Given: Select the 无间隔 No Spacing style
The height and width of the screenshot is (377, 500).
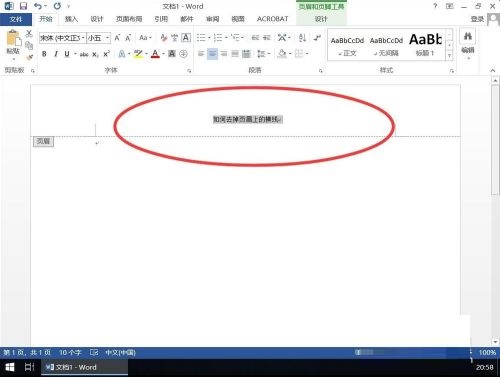Looking at the screenshot, I should click(x=386, y=46).
